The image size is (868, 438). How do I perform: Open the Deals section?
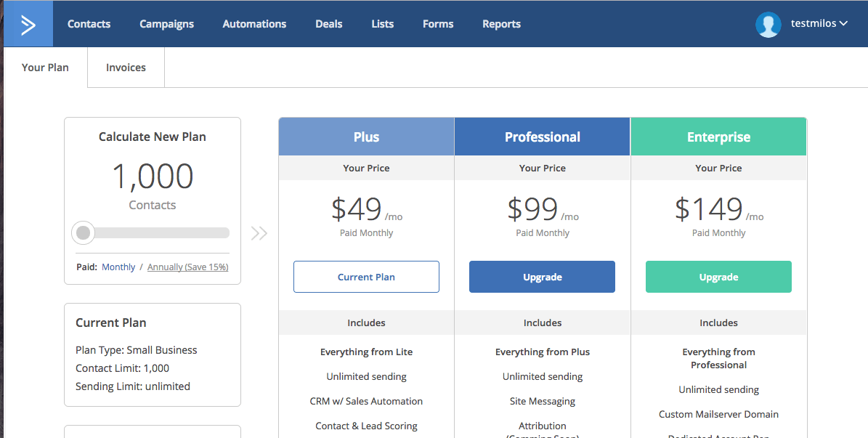(328, 24)
